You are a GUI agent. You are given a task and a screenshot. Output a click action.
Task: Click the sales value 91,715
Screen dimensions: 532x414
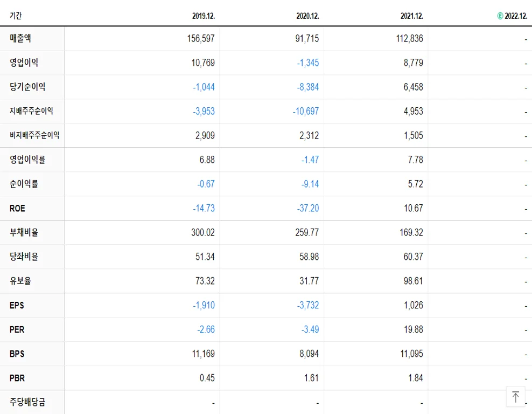[307, 38]
